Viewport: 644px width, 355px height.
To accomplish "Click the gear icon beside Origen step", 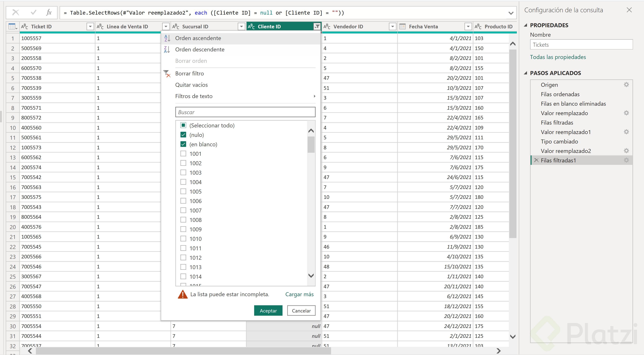I will 626,84.
